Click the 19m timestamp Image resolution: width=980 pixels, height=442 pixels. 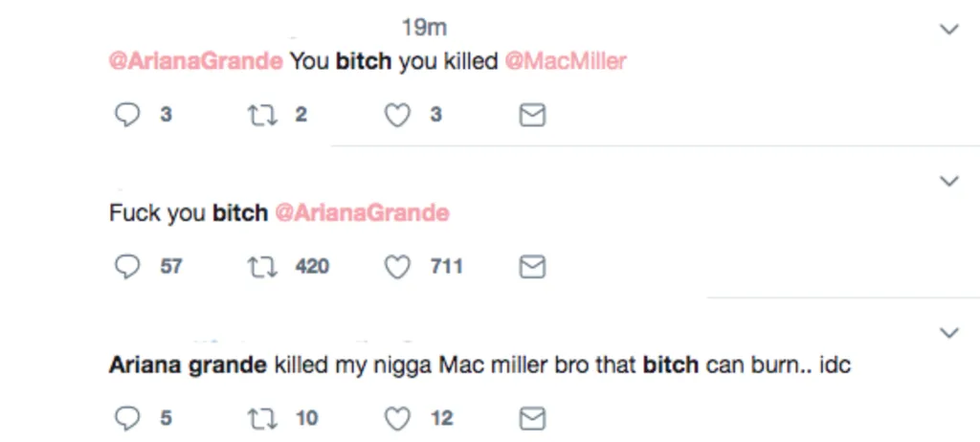point(424,28)
